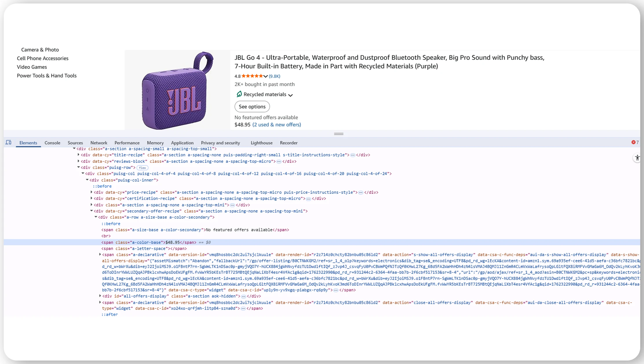Open the 2 used & new offers link
This screenshot has width=644, height=364.
coord(276,125)
